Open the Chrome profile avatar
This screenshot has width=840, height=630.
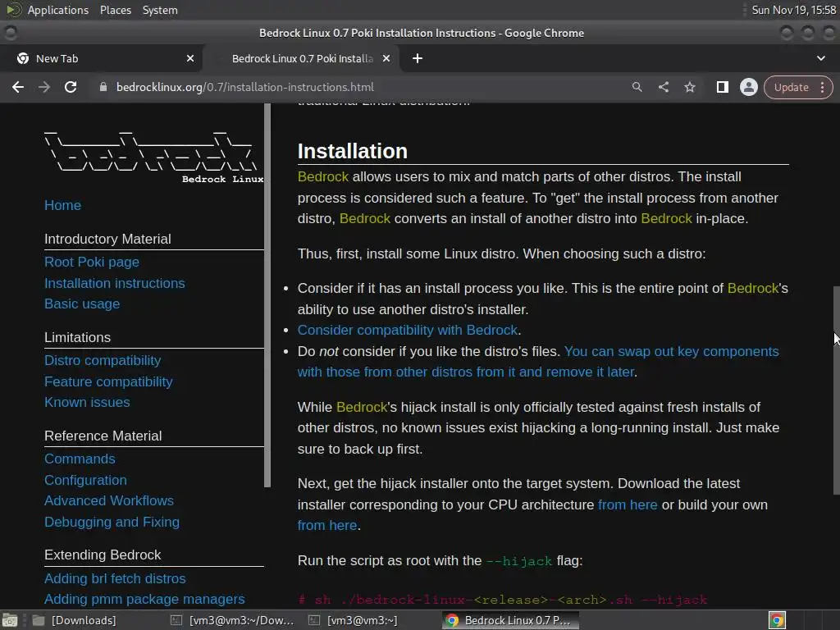pos(748,87)
